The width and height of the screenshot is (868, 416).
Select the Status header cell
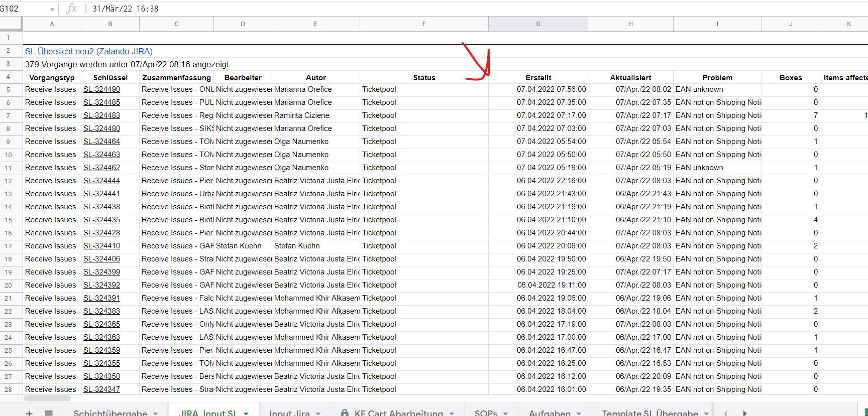pos(424,77)
